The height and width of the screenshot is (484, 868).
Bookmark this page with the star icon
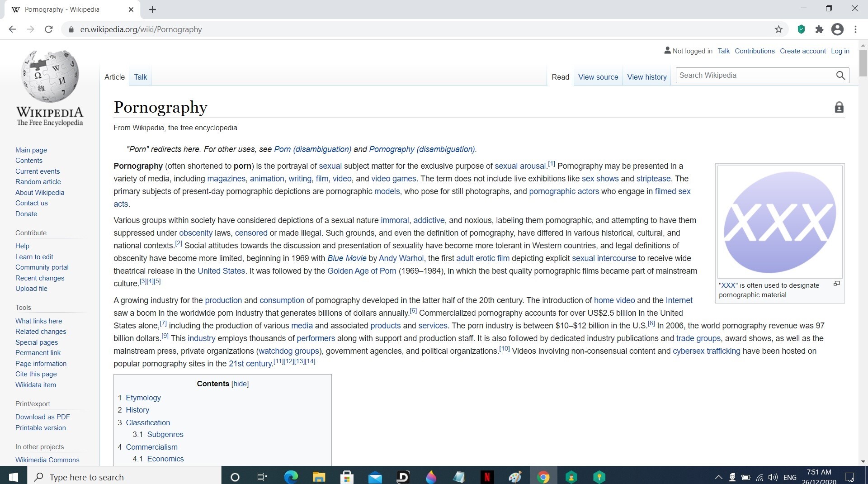[778, 29]
